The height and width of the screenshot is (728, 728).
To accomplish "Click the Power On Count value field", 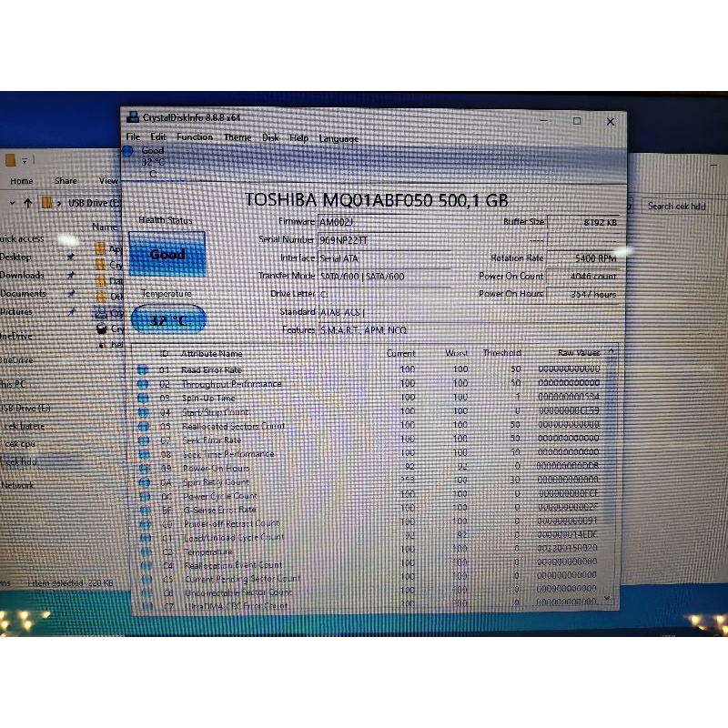I will [583, 277].
